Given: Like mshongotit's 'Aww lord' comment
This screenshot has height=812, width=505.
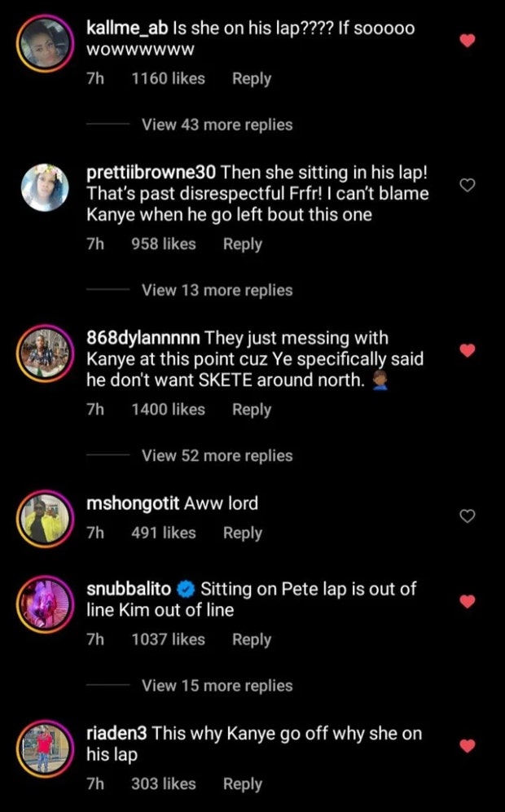Looking at the screenshot, I should 467,516.
